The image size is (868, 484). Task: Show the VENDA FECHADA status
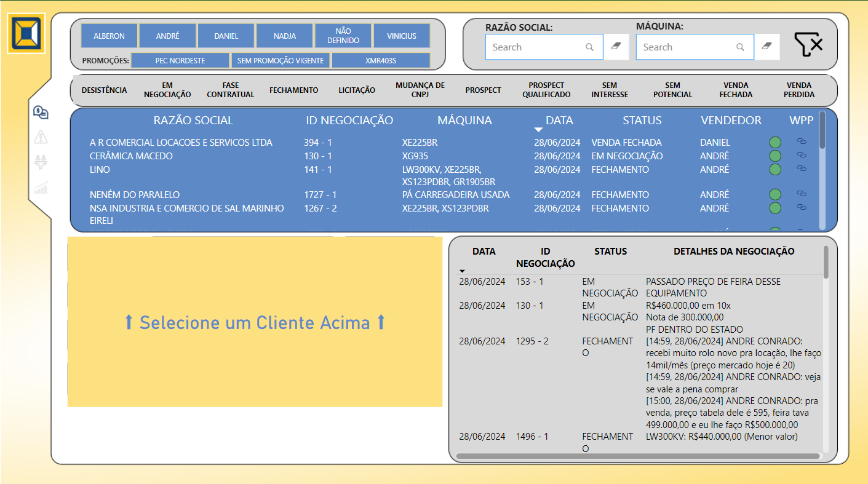click(x=736, y=90)
